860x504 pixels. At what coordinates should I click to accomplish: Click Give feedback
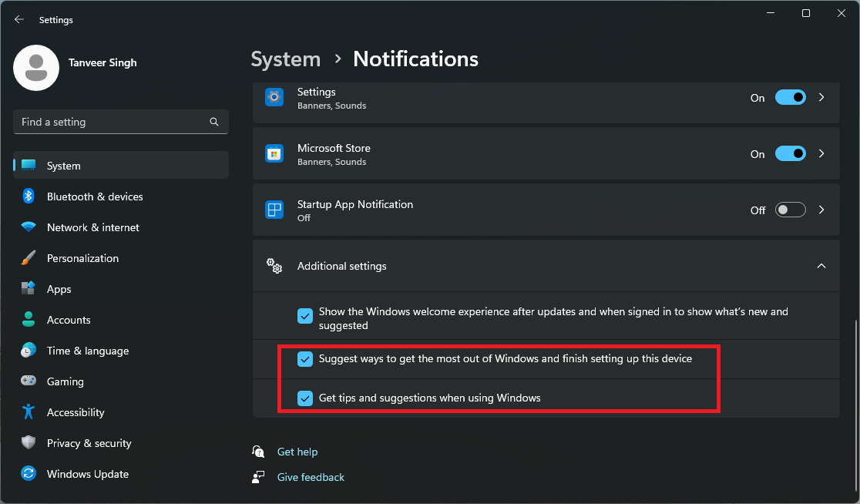(x=311, y=477)
